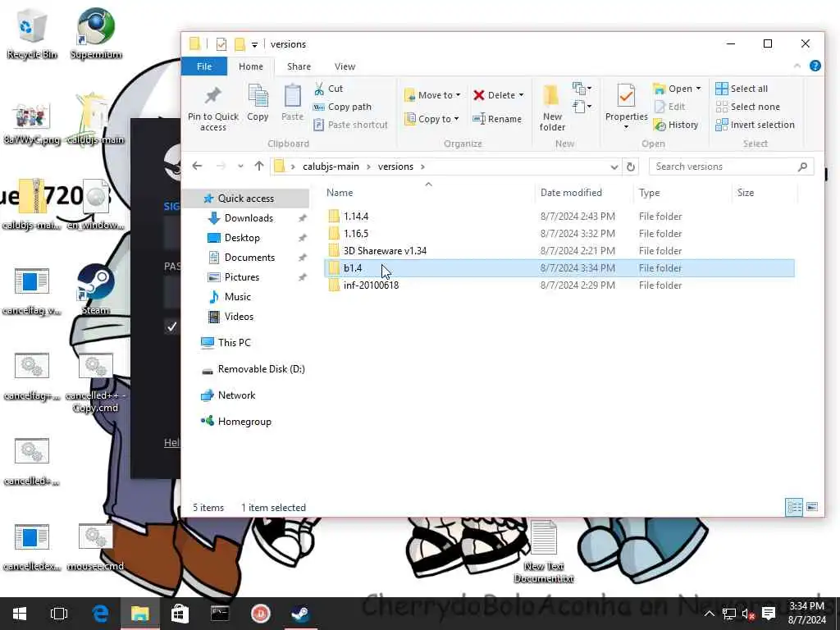Sort by Name column header
Viewport: 840px width, 630px height.
340,192
